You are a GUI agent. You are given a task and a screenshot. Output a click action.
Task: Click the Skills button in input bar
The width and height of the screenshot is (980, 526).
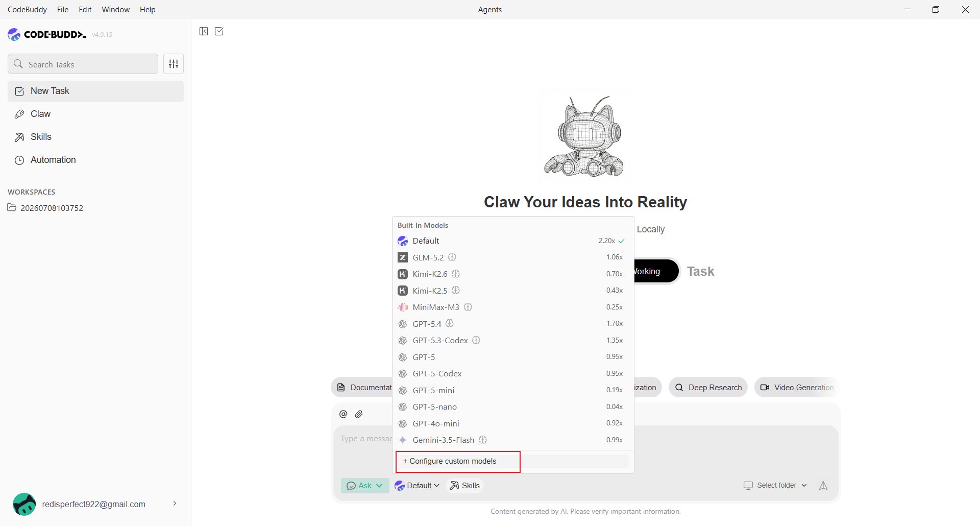point(464,486)
